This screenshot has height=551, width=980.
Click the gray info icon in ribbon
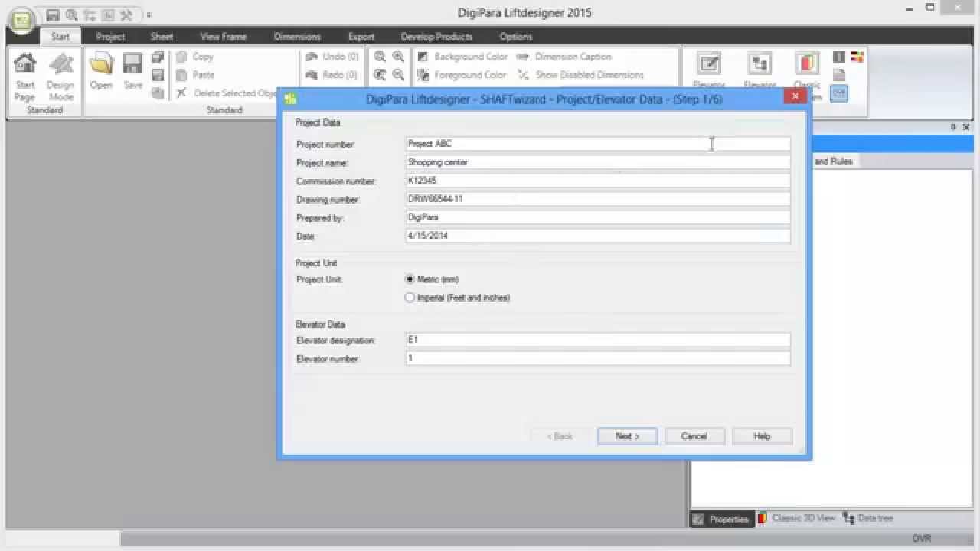coord(839,57)
